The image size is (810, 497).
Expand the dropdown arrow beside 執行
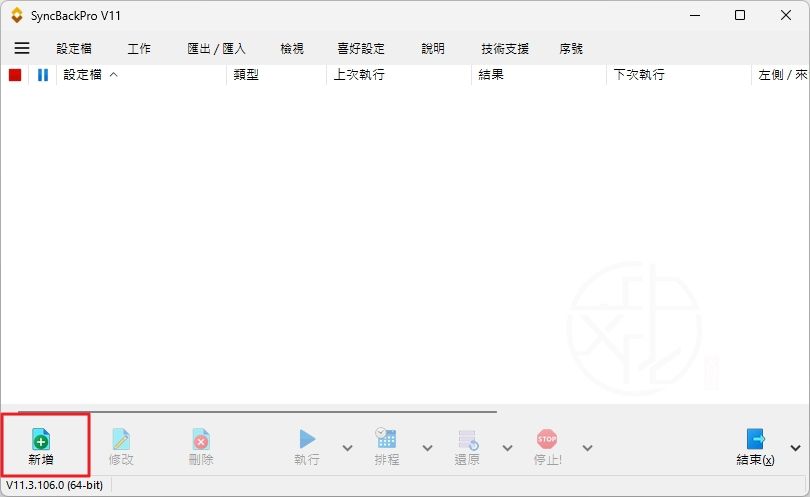pos(347,448)
